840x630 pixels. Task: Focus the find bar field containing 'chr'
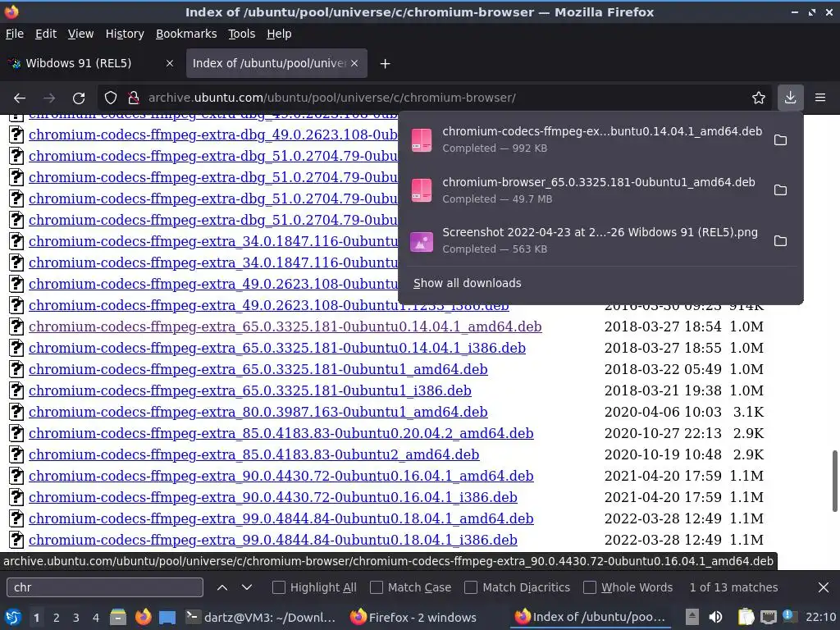[105, 587]
